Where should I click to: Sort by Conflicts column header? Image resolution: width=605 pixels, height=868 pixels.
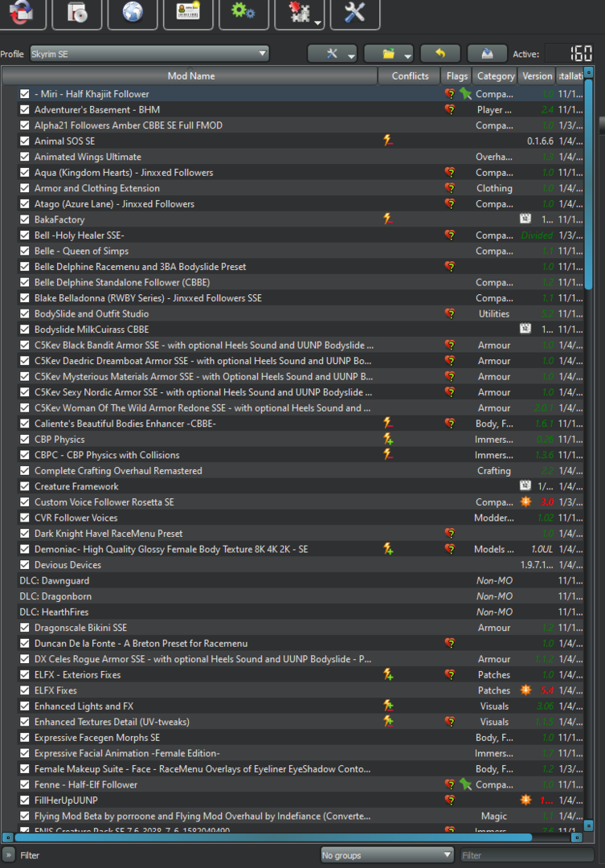click(x=410, y=76)
